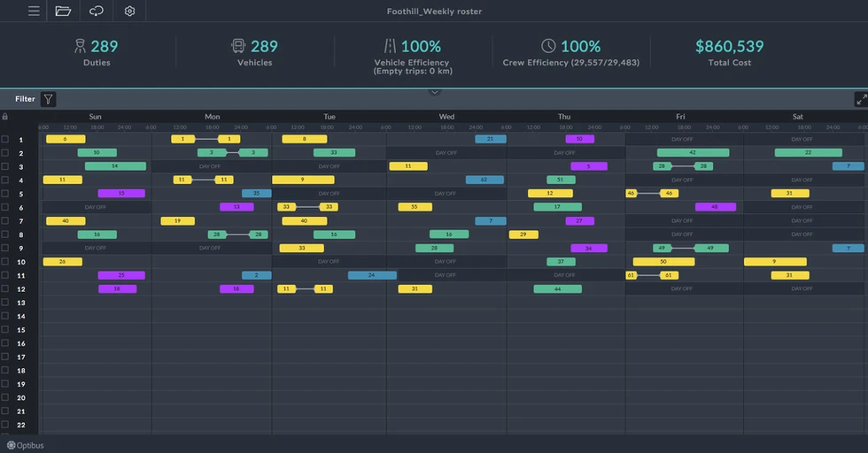This screenshot has width=868, height=453.
Task: Click the 289 Vehicles count
Action: [264, 47]
